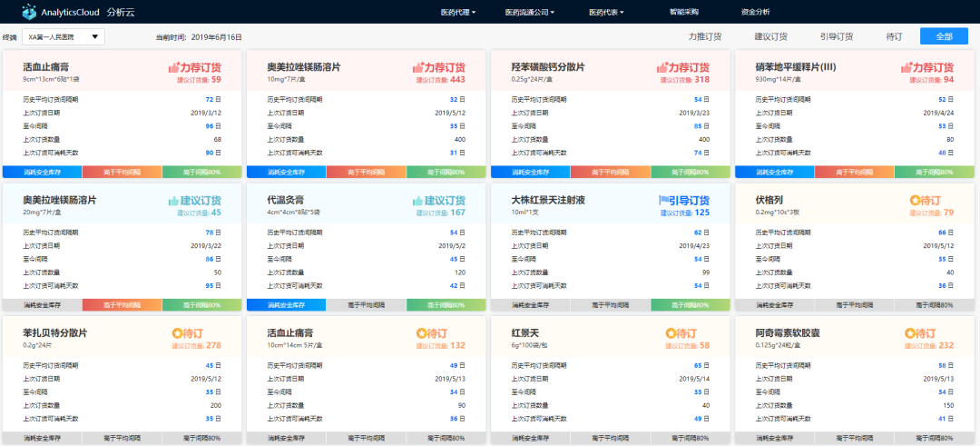This screenshot has height=446, width=980.
Task: Click 建议订货 thumbs-up icon on 代温灸膏 card
Action: tap(418, 201)
